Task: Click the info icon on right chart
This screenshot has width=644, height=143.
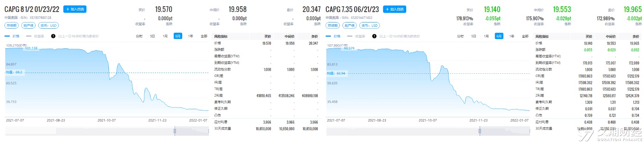Action: 374,36
